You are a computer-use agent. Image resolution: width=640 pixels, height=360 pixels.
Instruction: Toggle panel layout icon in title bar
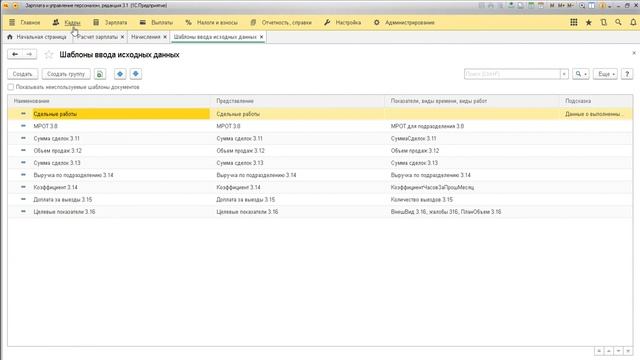tap(591, 6)
